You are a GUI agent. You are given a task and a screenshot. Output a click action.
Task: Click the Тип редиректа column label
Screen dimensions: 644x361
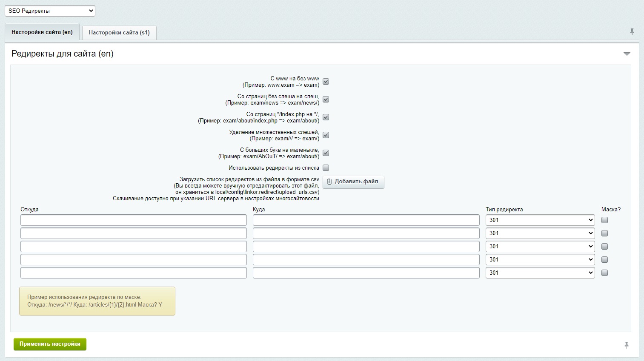click(x=504, y=209)
